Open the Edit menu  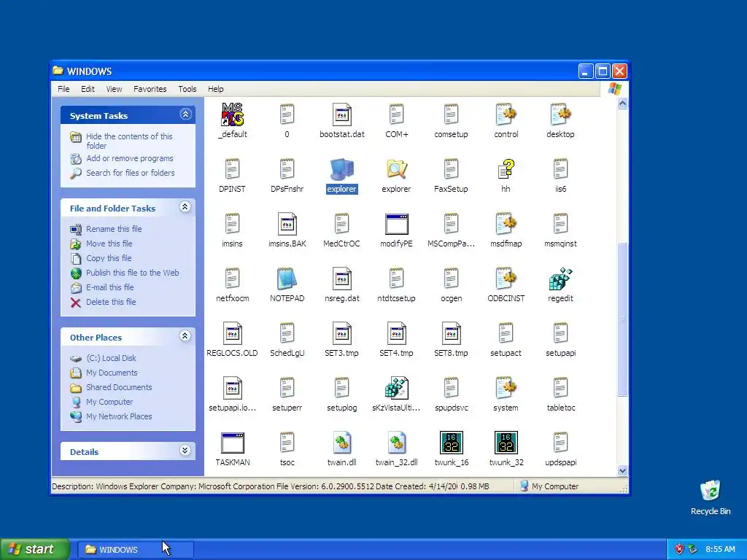tap(88, 89)
